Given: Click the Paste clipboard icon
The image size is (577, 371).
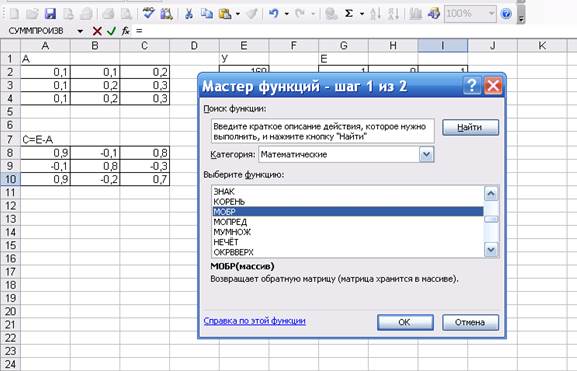Looking at the screenshot, I should click(x=225, y=14).
